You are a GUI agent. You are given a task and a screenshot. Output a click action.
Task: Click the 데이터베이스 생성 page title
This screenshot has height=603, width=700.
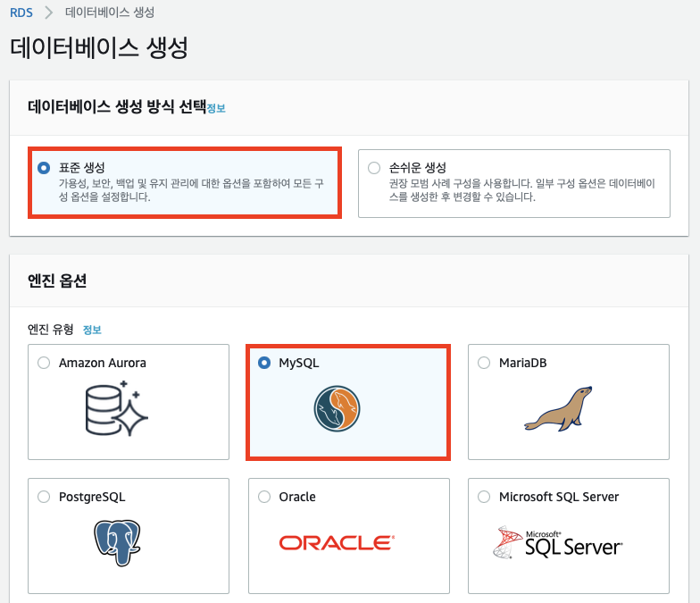(x=99, y=48)
